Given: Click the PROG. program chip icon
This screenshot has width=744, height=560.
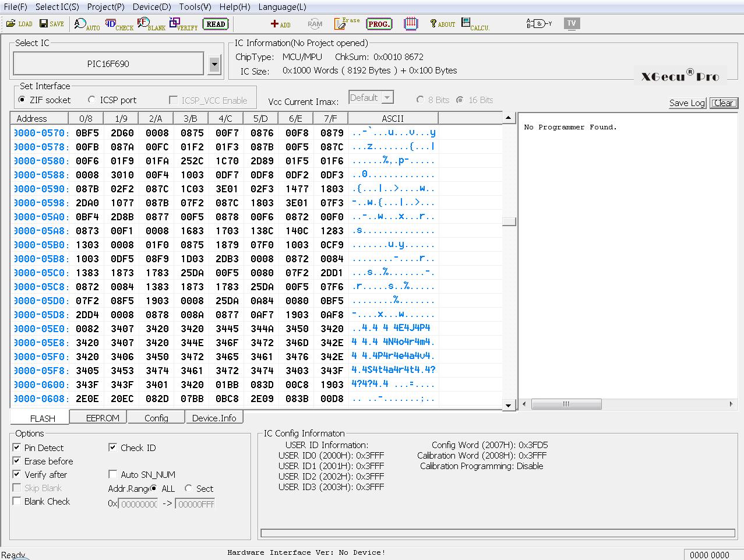Looking at the screenshot, I should (x=379, y=24).
